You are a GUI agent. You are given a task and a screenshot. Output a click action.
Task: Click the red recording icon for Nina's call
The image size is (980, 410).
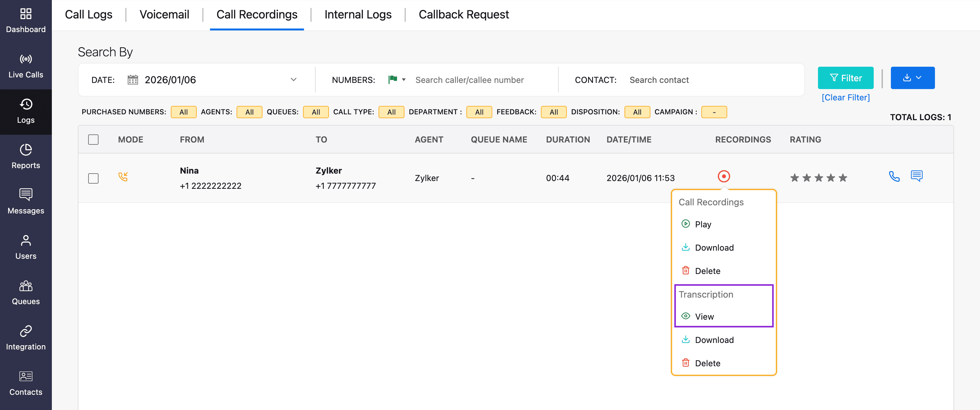coord(723,177)
